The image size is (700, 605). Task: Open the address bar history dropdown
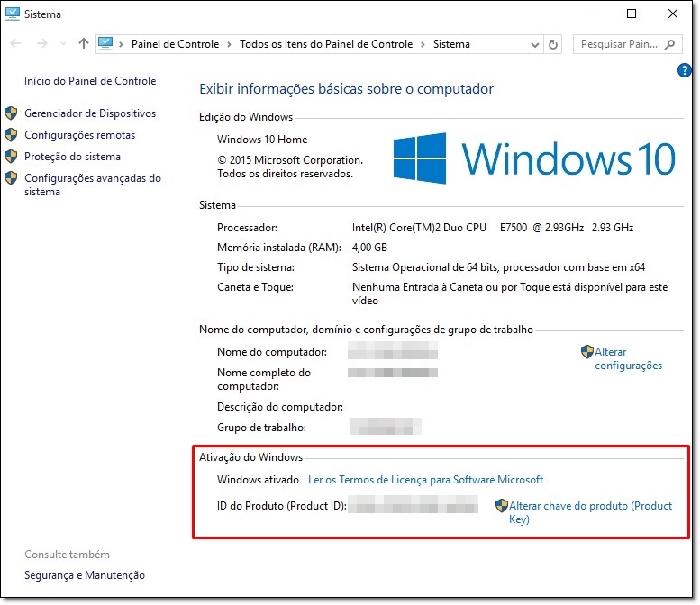[x=535, y=45]
